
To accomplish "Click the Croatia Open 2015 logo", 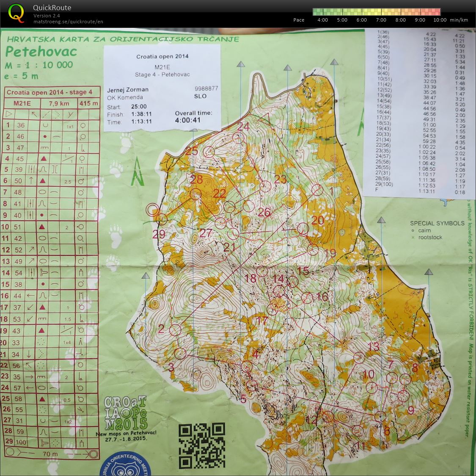I will (x=126, y=413).
